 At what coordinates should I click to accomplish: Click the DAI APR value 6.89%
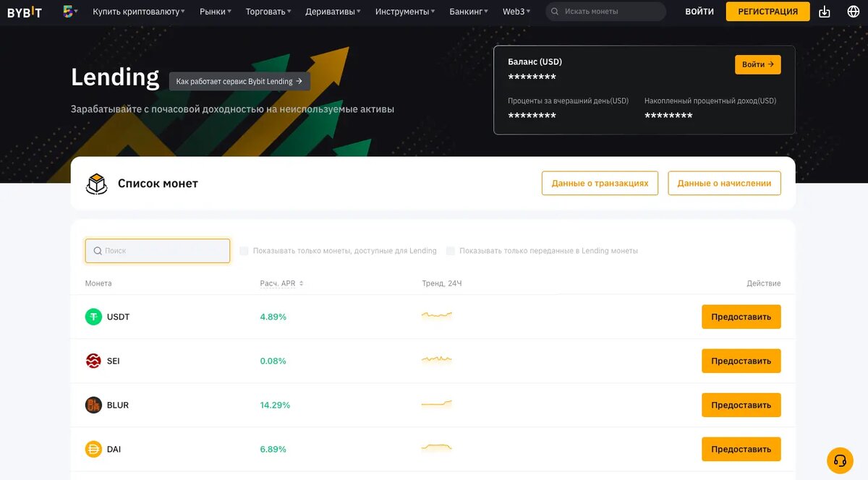[x=273, y=449]
